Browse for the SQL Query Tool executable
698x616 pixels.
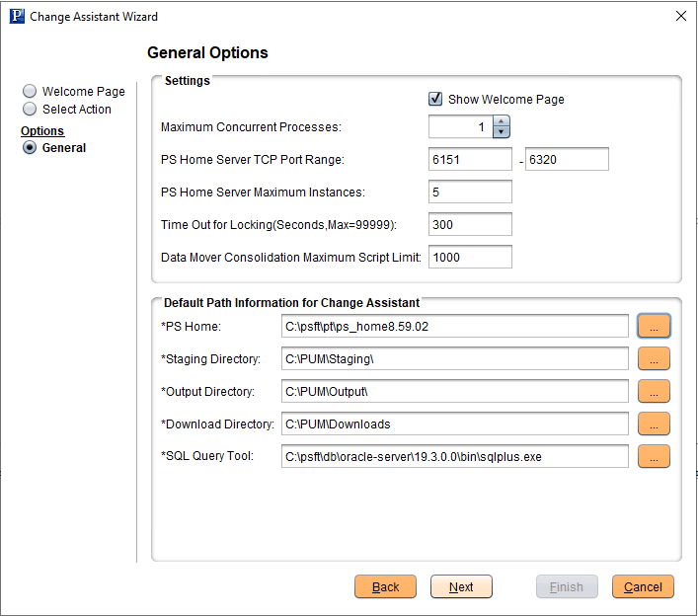(x=654, y=456)
